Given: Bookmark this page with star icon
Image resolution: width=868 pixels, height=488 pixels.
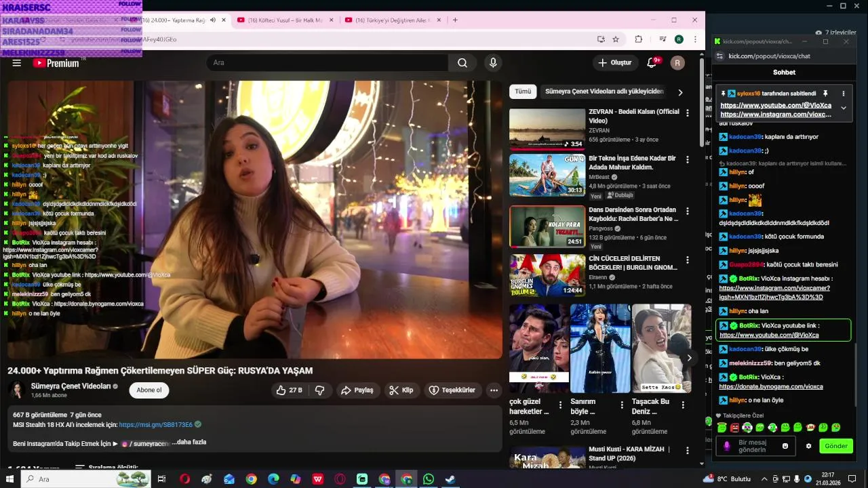Looking at the screenshot, I should [616, 39].
